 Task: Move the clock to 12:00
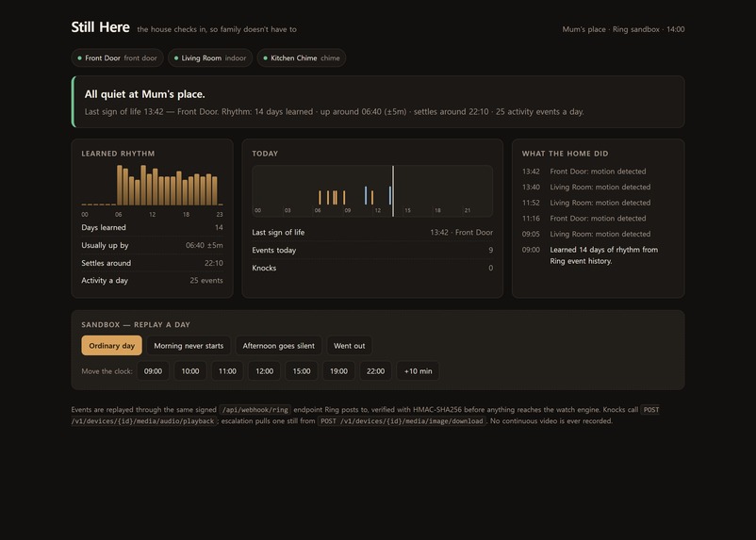click(x=264, y=371)
